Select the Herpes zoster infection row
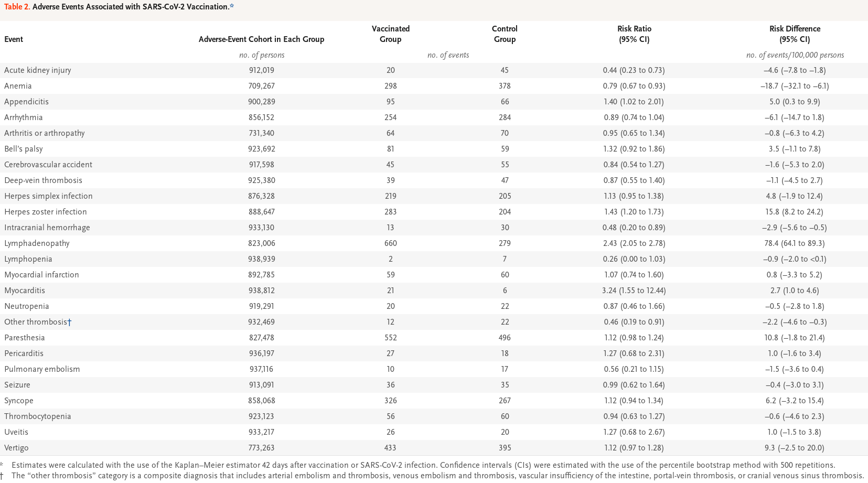Image resolution: width=868 pixels, height=483 pixels. point(434,212)
